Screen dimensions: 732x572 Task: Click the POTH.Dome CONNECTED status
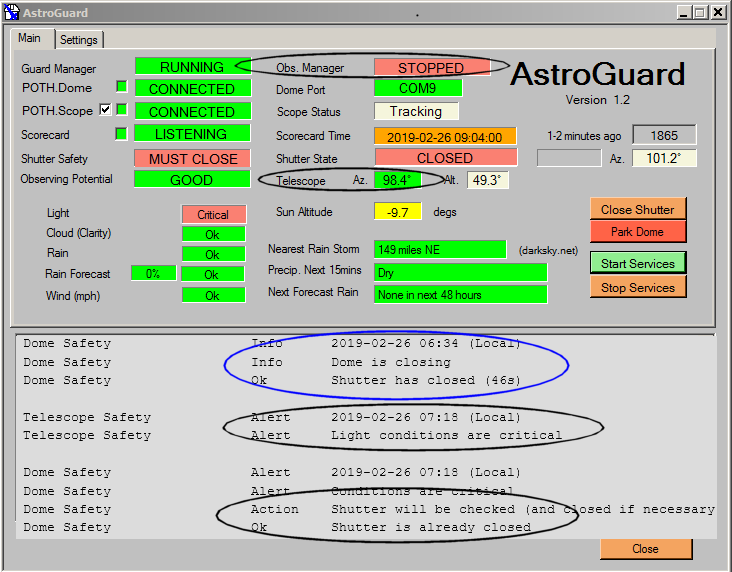click(192, 88)
